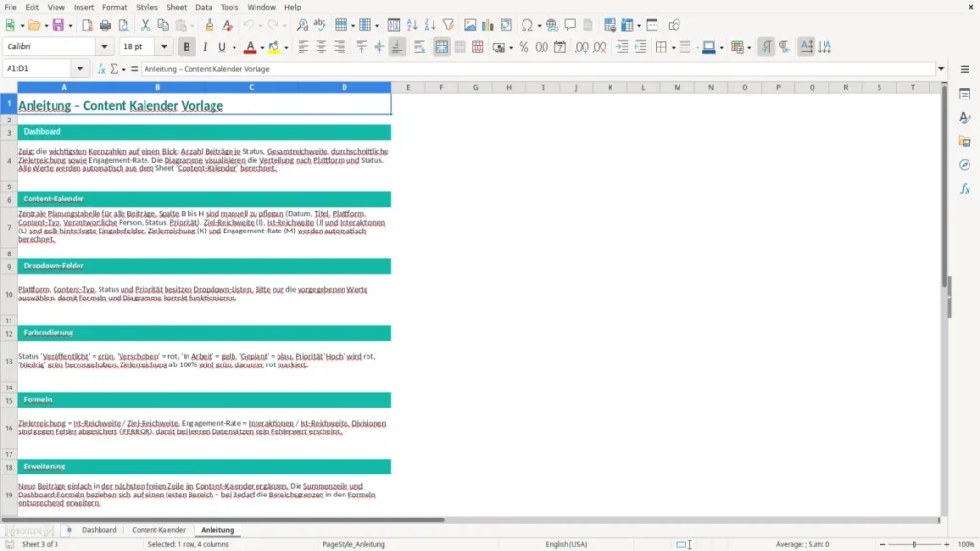980x551 pixels.
Task: Click the Copy icon
Action: tap(163, 25)
